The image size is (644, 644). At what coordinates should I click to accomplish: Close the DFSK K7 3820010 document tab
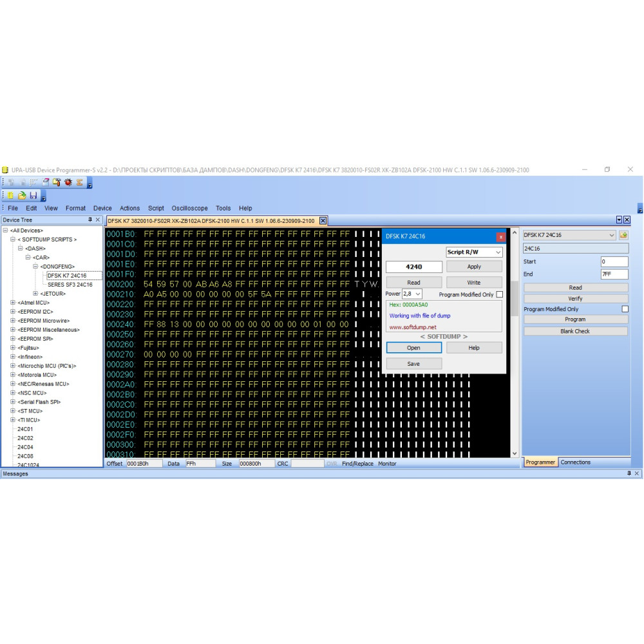pyautogui.click(x=323, y=220)
